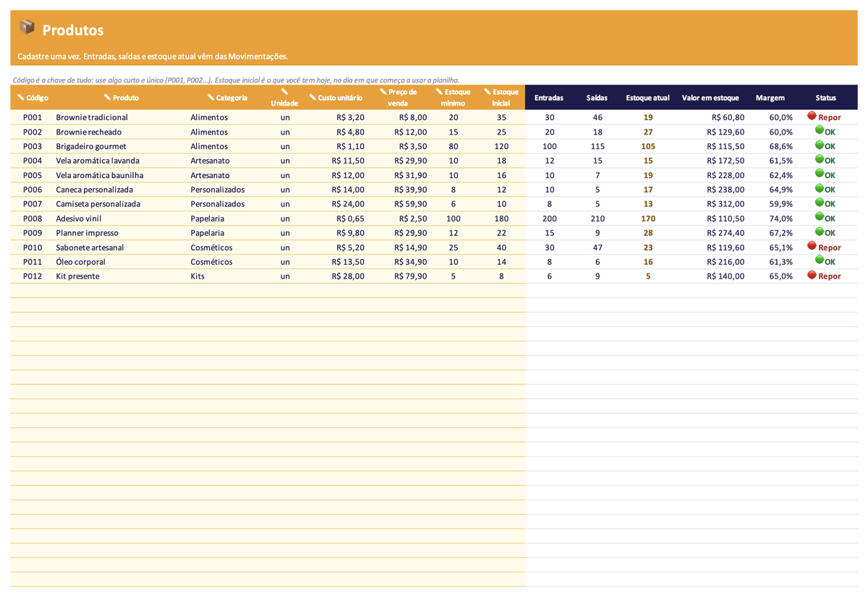Click the first empty Código cell below P012
Screen dimensions: 868x597
click(33, 291)
